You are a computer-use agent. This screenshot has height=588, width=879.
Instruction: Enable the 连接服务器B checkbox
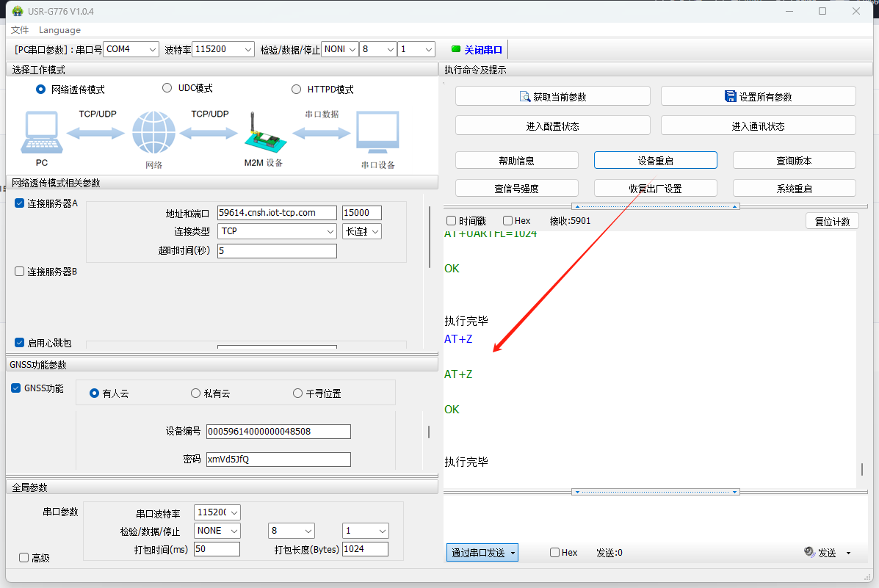(20, 272)
